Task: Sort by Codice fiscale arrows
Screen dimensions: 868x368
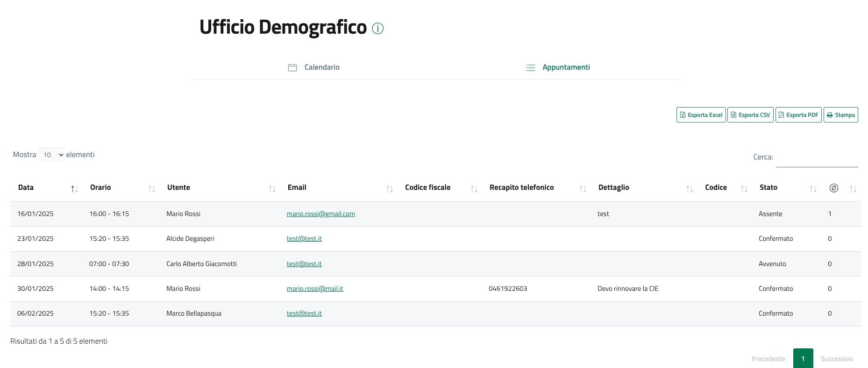Action: point(474,189)
